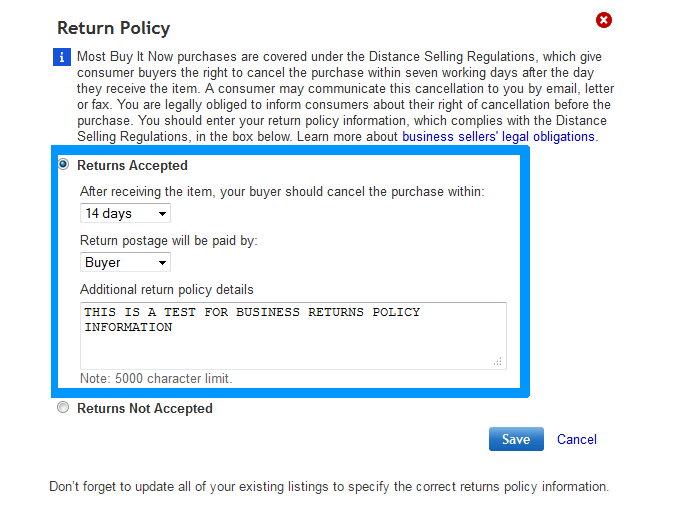676x505 pixels.
Task: Select the Returns Accepted radio button
Action: [x=64, y=165]
